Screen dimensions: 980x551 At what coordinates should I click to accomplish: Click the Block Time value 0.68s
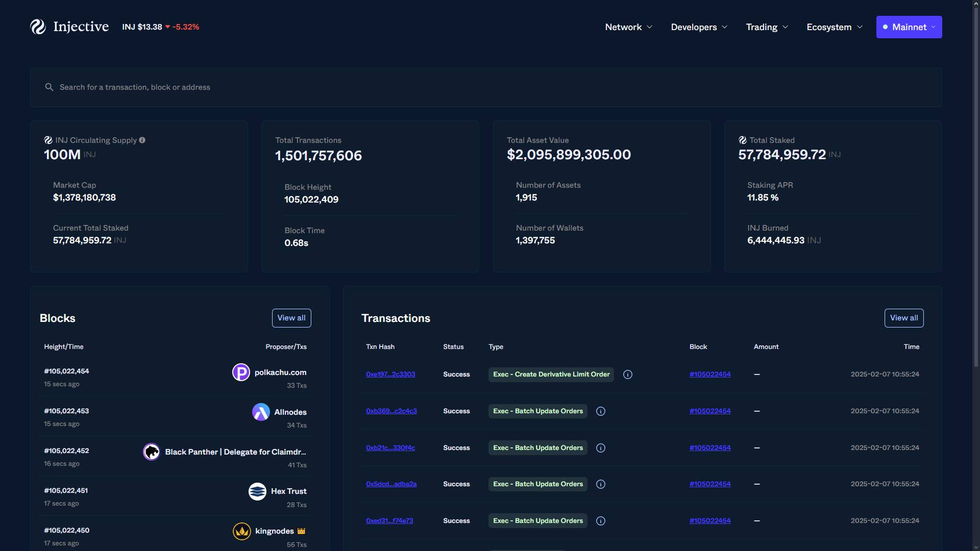pyautogui.click(x=296, y=243)
